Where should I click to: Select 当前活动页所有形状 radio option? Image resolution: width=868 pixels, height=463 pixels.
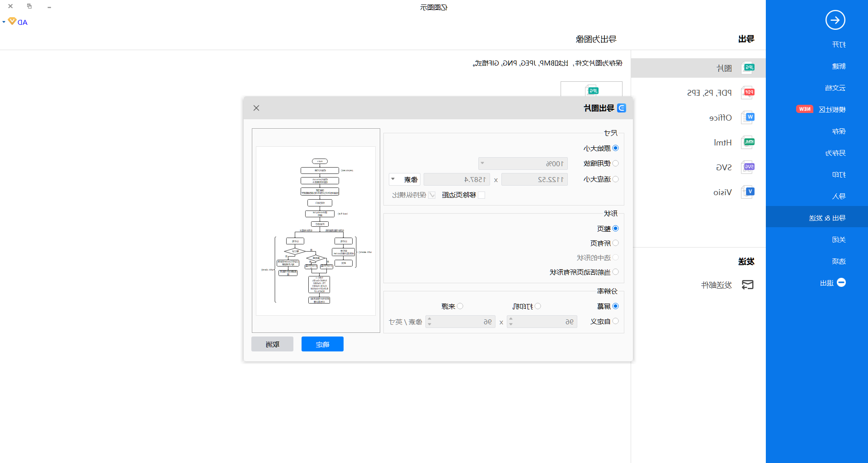coord(616,272)
